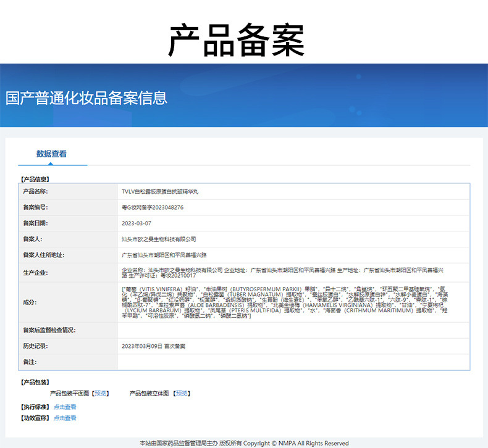Viewport: 488px width, 448px height.
Task: Select the filing date 2023-03-07
Action: [137, 223]
